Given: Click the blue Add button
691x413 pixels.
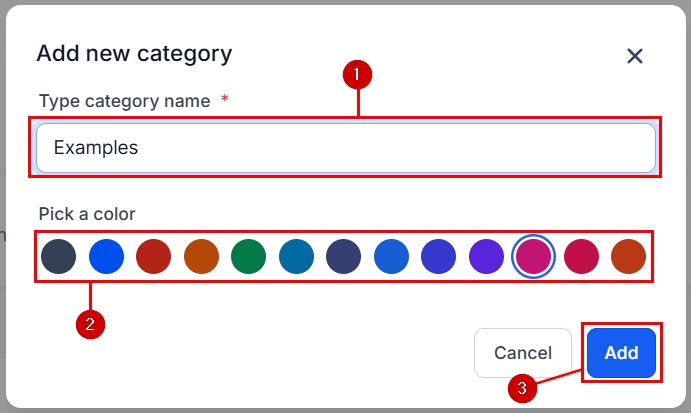Looking at the screenshot, I should (x=621, y=352).
